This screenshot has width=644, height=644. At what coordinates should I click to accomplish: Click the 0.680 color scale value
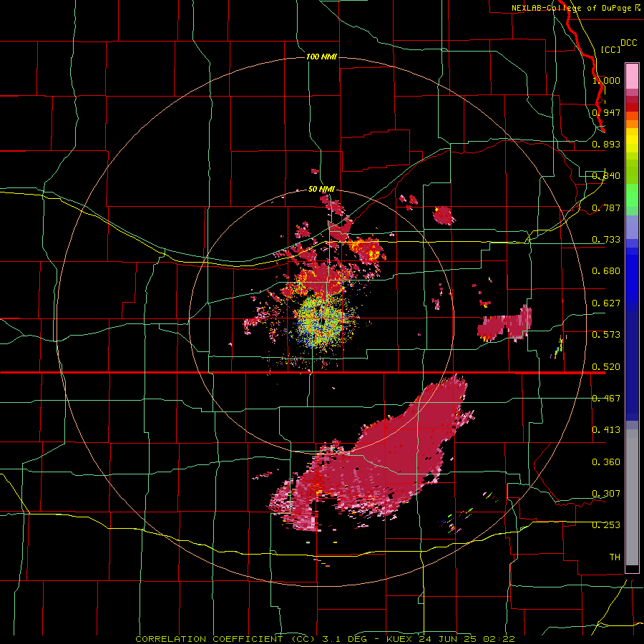606,271
